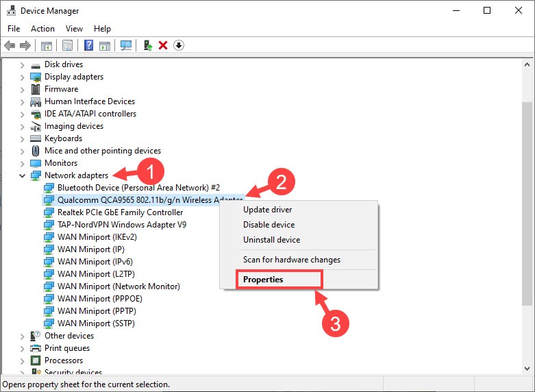Collapse the Network adapters category
Viewport: 535px width, 392px height.
[22, 175]
